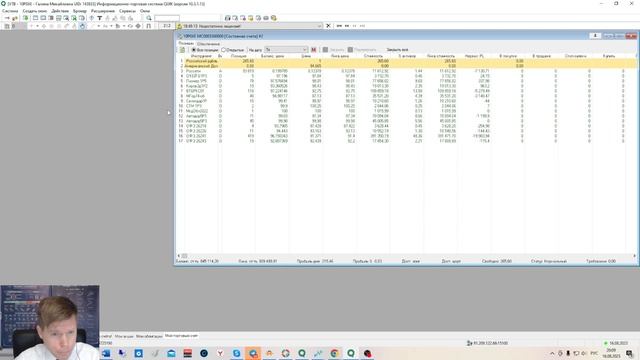
Task: Open the Окна menu
Action: tap(145, 11)
